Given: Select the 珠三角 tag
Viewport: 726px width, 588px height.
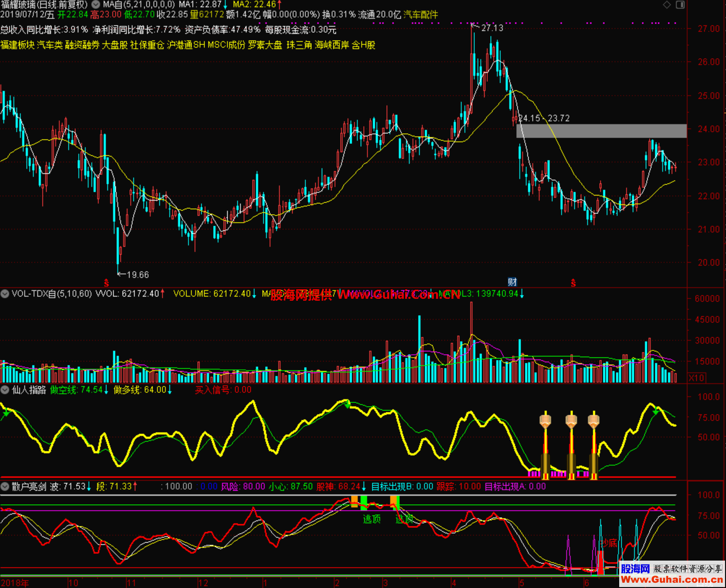Looking at the screenshot, I should pos(299,45).
